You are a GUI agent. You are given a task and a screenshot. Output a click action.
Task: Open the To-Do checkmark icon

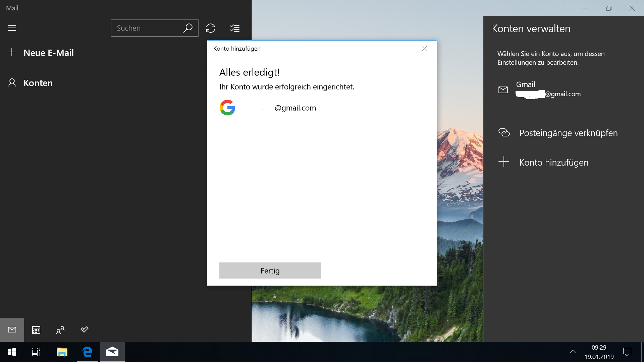[x=85, y=330]
